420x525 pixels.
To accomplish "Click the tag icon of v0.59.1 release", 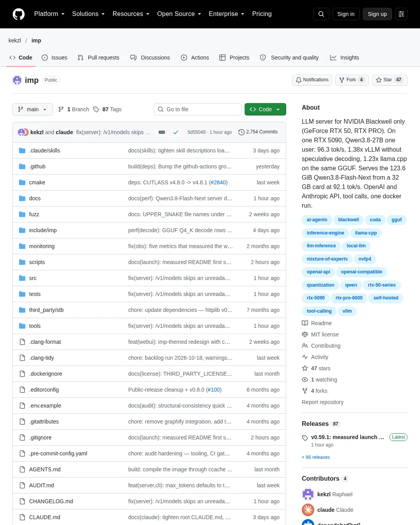I will pos(305,438).
